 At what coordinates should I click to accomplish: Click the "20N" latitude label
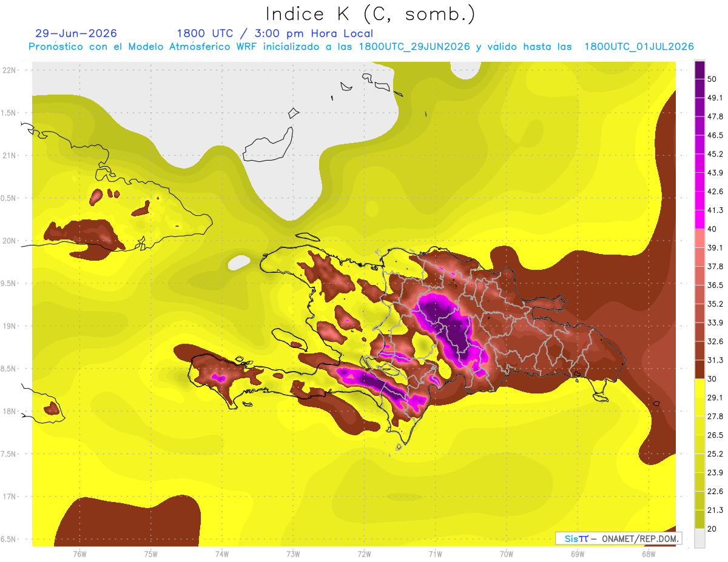pos(9,241)
